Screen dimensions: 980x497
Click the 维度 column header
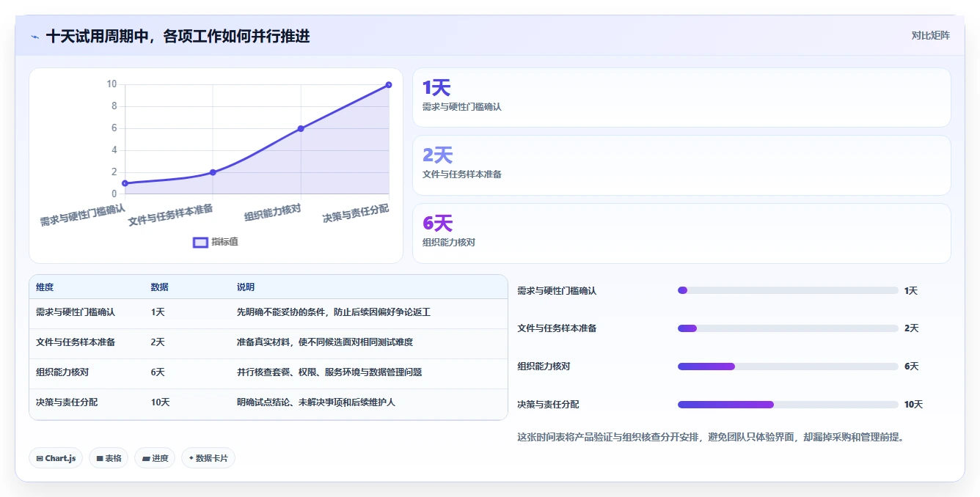point(45,287)
